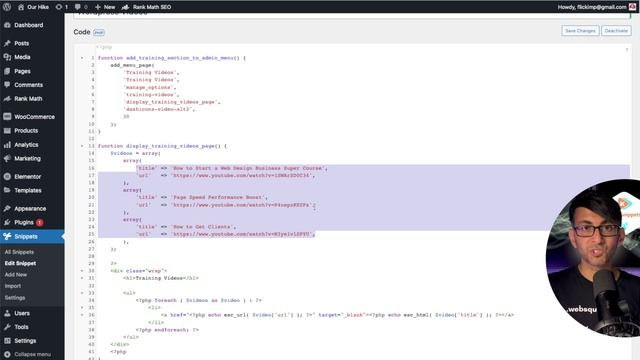Viewport: 640px width, 360px height.
Task: Collapse code fold at line 36
Action: (82, 315)
